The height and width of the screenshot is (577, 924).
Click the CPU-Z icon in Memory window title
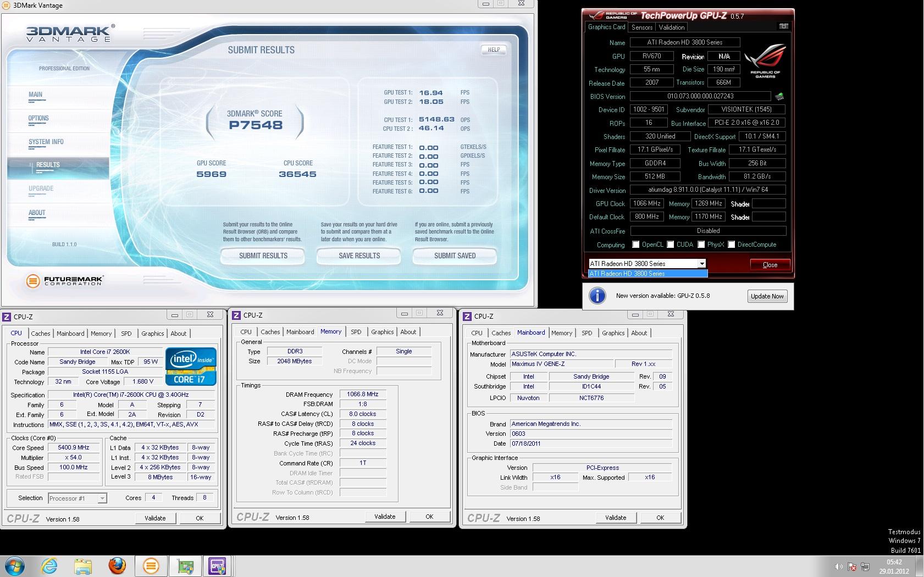[x=236, y=315]
